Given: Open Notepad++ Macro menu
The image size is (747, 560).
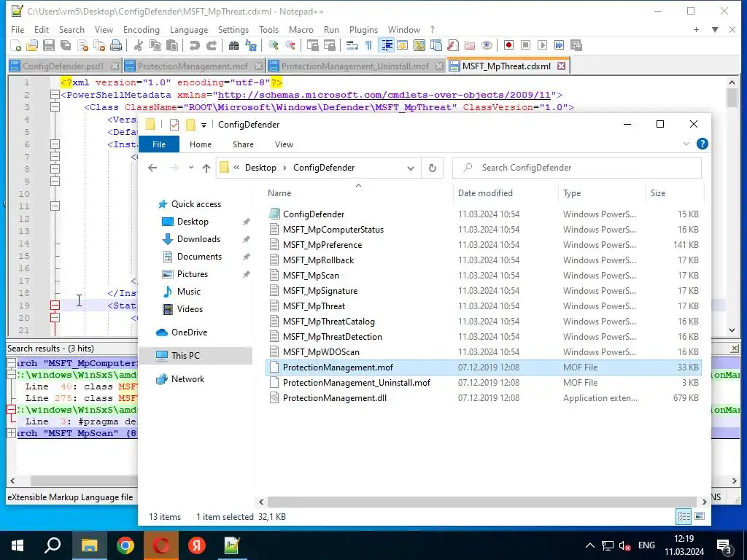Looking at the screenshot, I should 301,29.
